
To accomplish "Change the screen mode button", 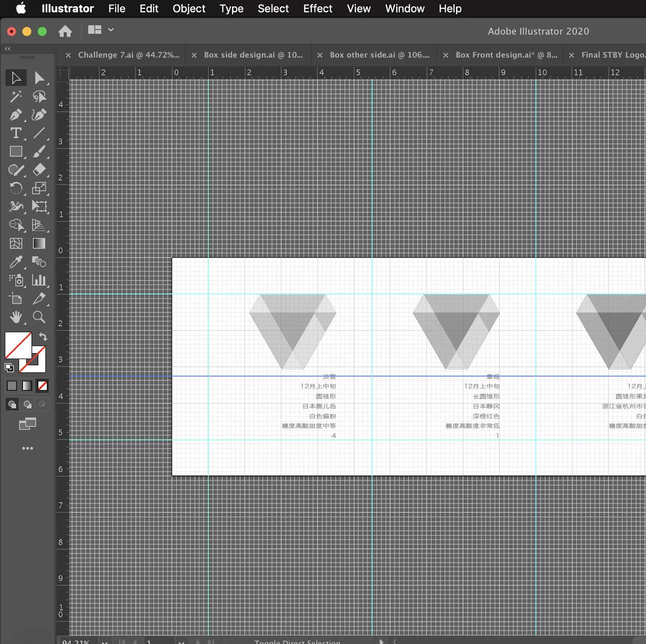I will [27, 424].
